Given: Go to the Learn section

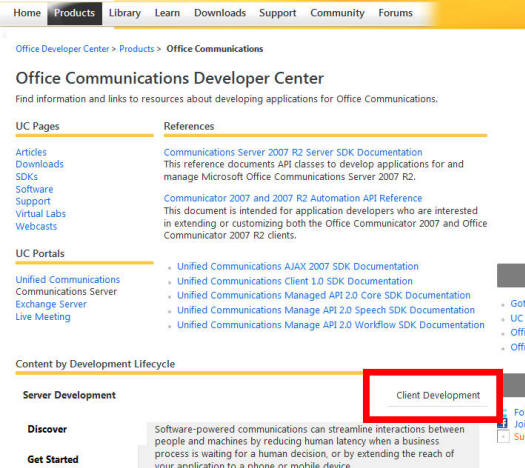Looking at the screenshot, I should pyautogui.click(x=167, y=13).
